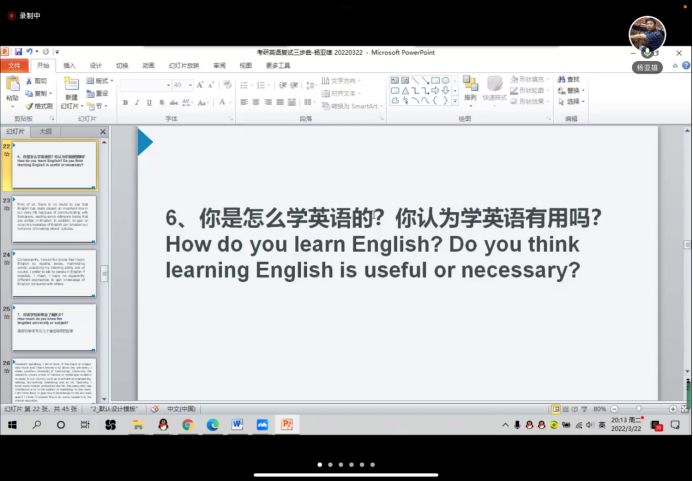Open the File (文件) tab
This screenshot has height=481, width=693.
[x=14, y=65]
